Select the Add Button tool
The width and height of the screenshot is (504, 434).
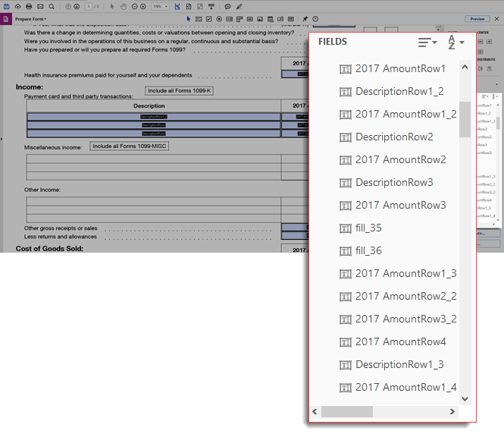tap(250, 19)
